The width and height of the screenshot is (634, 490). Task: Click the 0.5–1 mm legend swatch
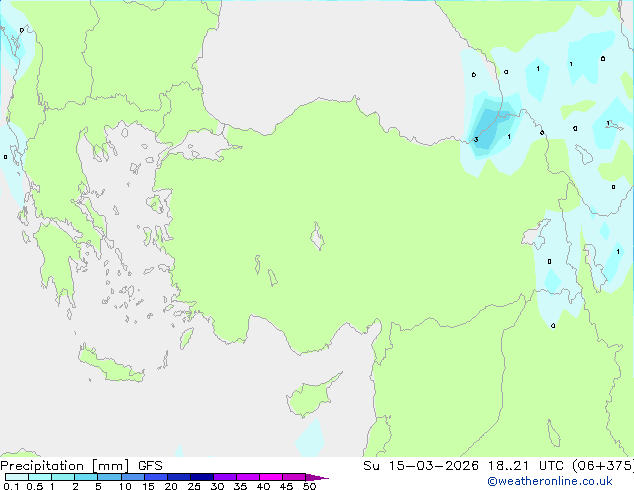point(40,477)
